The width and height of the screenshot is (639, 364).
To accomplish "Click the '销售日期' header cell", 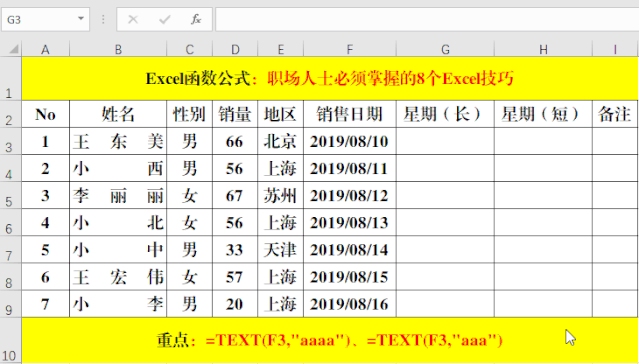I will [x=350, y=114].
